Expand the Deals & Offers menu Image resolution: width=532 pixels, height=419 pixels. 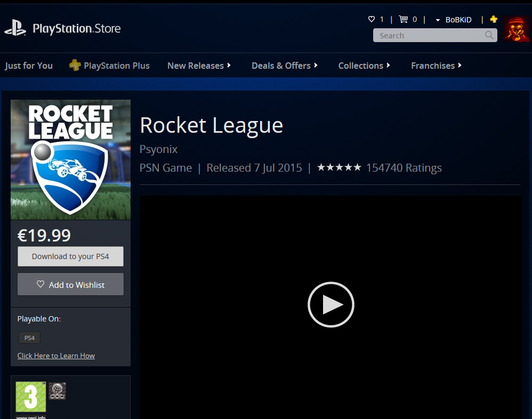click(284, 66)
